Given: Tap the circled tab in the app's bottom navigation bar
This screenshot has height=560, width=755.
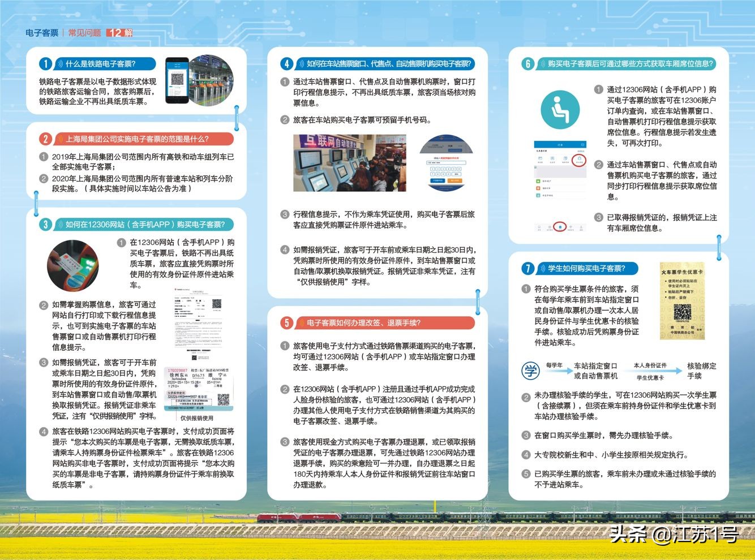Looking at the screenshot, I should click(x=560, y=227).
